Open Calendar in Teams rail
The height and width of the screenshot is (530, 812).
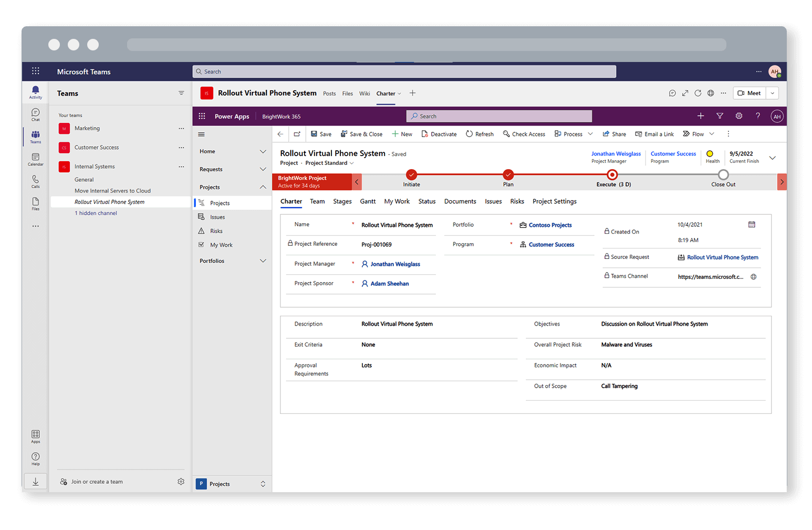click(x=35, y=159)
